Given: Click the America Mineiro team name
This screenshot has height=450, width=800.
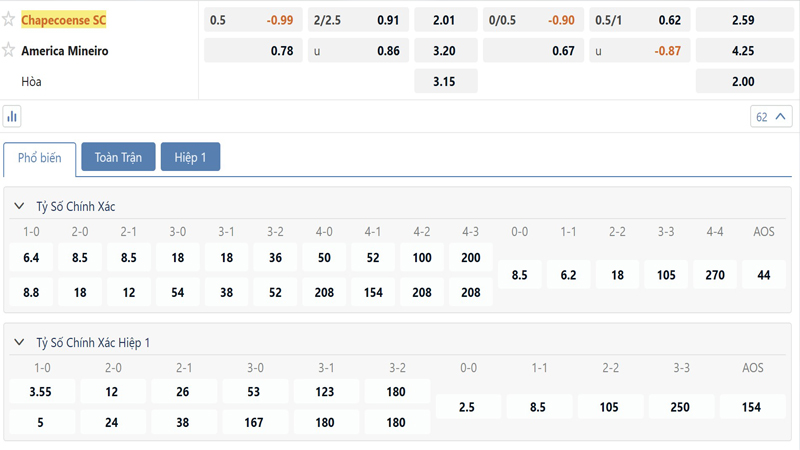Looking at the screenshot, I should [65, 50].
